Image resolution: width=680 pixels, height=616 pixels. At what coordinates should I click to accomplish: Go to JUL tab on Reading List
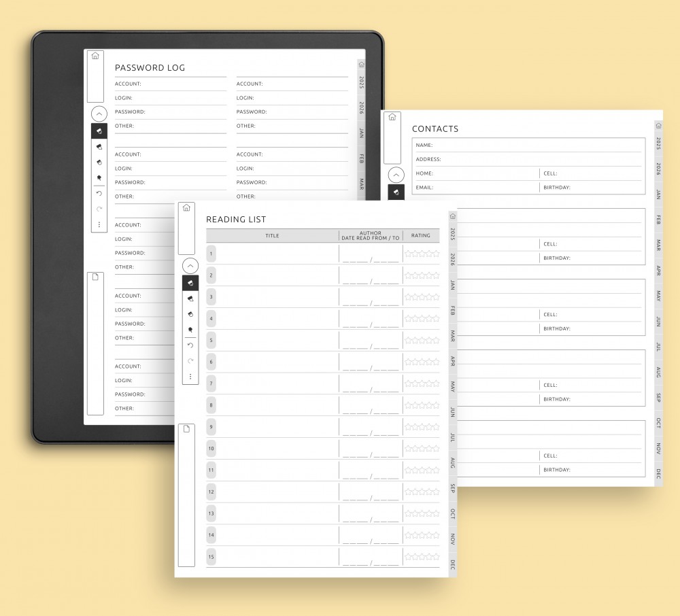pyautogui.click(x=453, y=437)
